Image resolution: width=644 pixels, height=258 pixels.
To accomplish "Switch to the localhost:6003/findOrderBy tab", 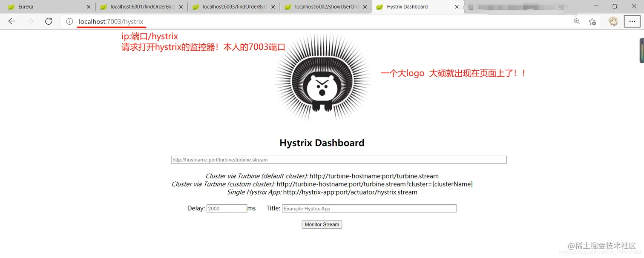I will click(233, 7).
